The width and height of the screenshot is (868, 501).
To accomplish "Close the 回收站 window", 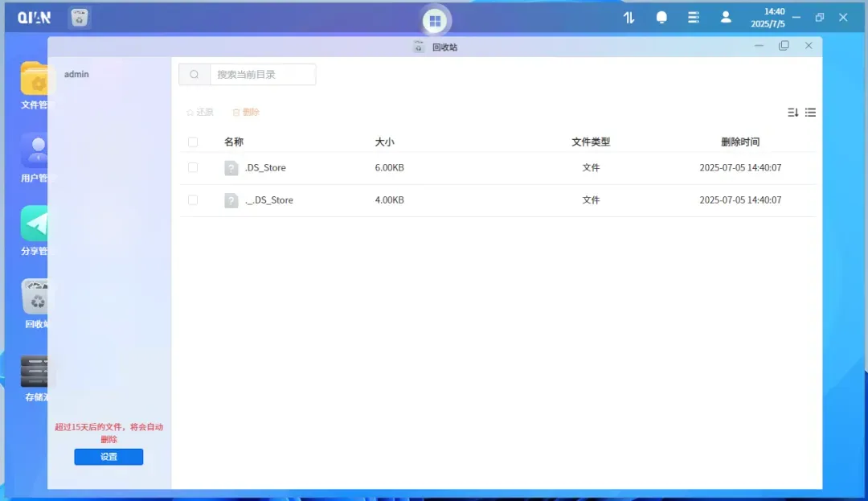I will coord(809,46).
